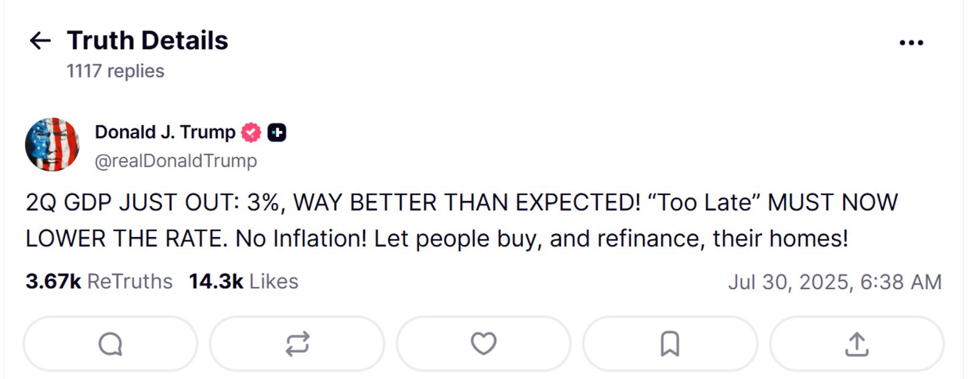Click the 1117 replies label
Image resolution: width=980 pixels, height=379 pixels.
tap(115, 71)
